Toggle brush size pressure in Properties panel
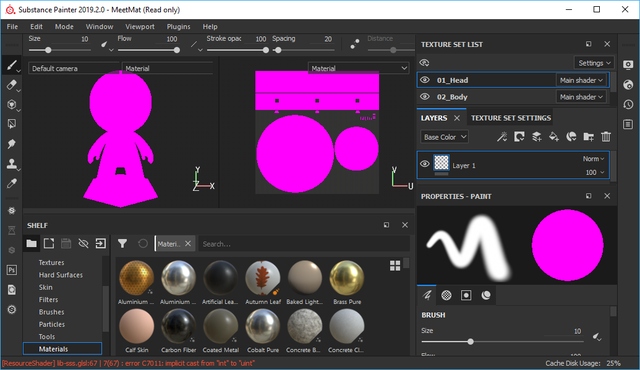 (596, 337)
